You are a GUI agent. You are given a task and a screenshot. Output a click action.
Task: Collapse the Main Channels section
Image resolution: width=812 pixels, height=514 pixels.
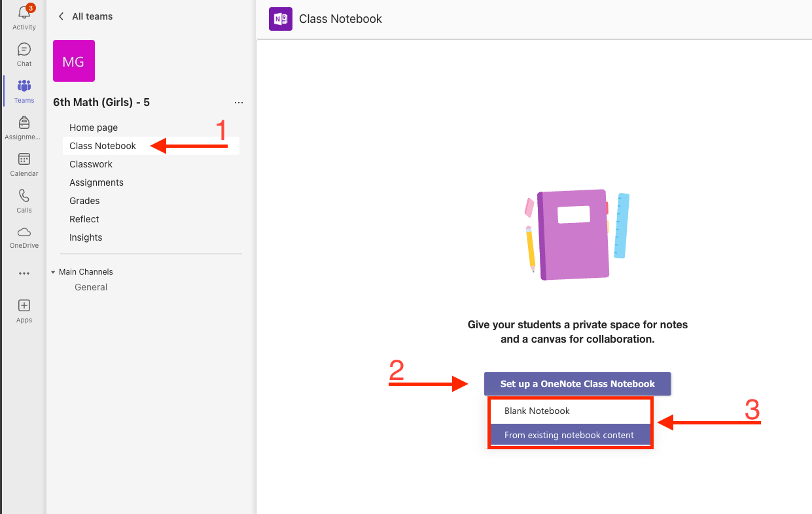pos(53,271)
